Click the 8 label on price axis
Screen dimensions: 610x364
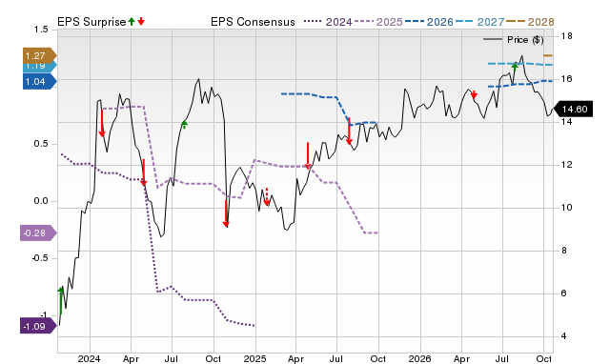click(563, 251)
